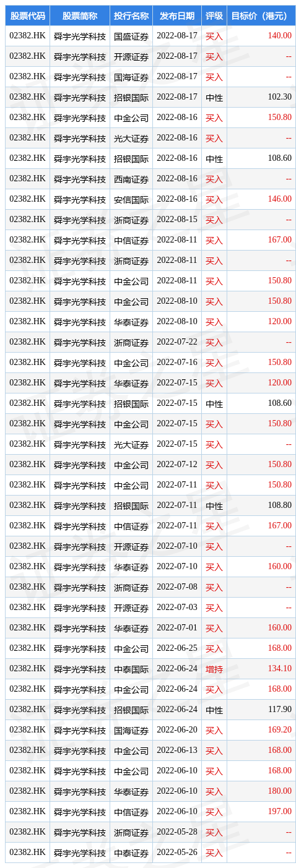Image resolution: width=296 pixels, height=868 pixels.
Task: Click the 197.00 target price cell
Action: tap(279, 812)
